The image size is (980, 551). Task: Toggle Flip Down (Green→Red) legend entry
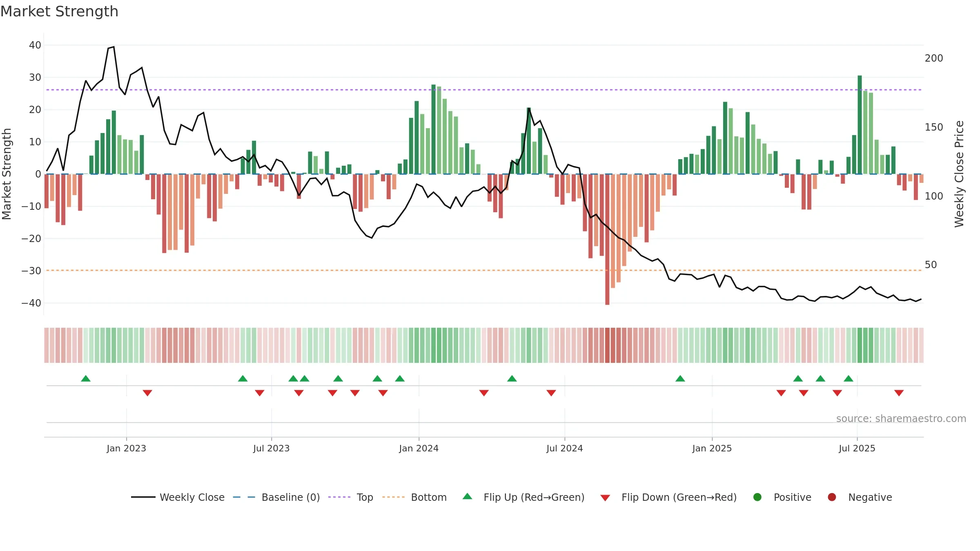[x=668, y=497]
